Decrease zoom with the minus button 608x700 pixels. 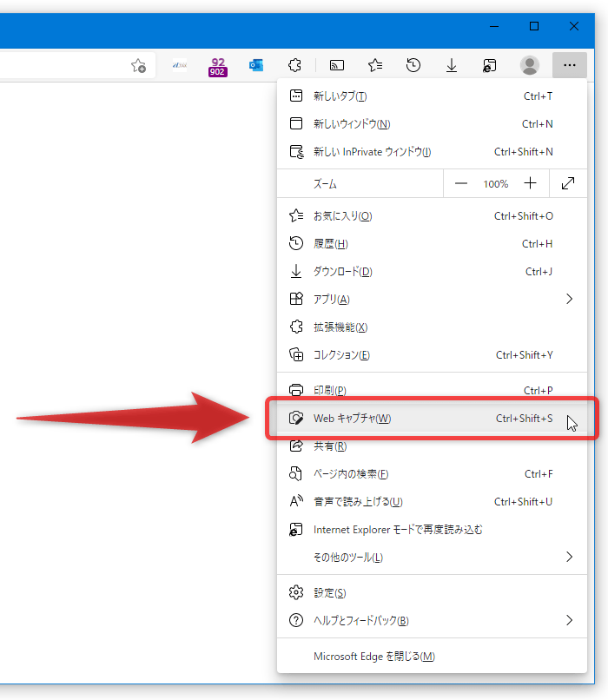pos(461,183)
